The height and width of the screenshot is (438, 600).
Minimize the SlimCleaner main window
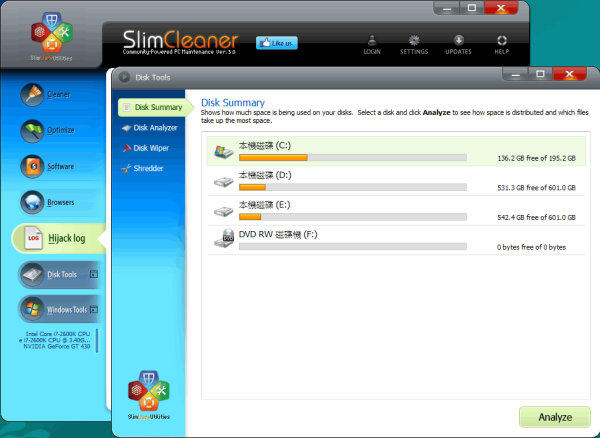(447, 8)
